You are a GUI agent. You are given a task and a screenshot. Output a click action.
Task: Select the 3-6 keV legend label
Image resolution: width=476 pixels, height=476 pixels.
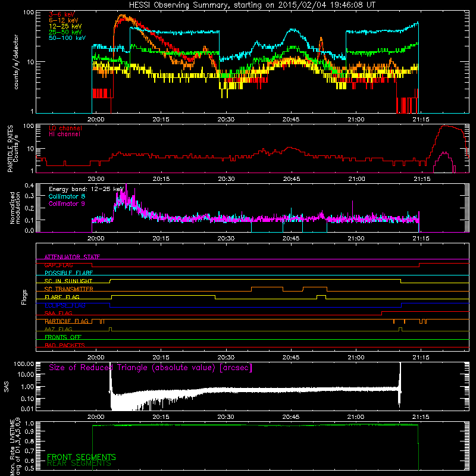(62, 14)
